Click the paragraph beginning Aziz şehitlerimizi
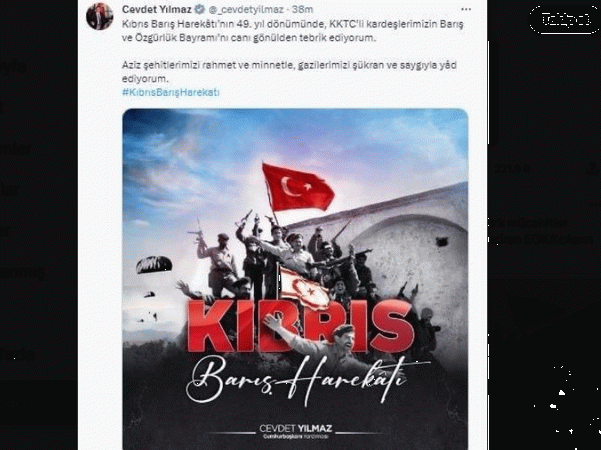Screen dimensions: 601x450 pos(289,72)
